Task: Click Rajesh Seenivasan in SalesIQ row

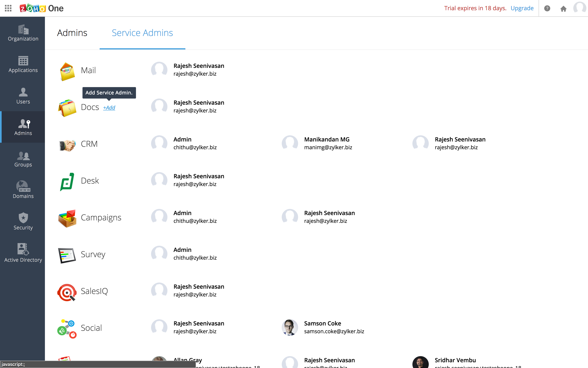Action: 199,286
